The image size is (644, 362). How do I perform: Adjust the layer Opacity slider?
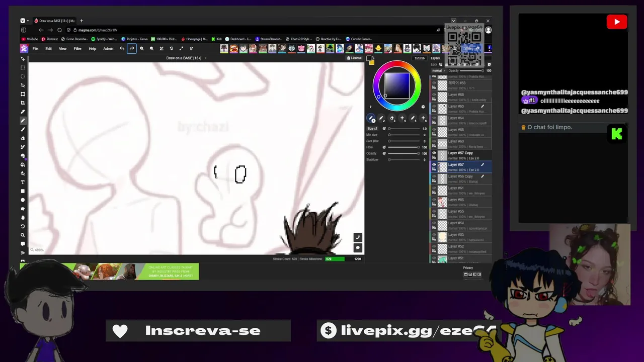[x=471, y=71]
